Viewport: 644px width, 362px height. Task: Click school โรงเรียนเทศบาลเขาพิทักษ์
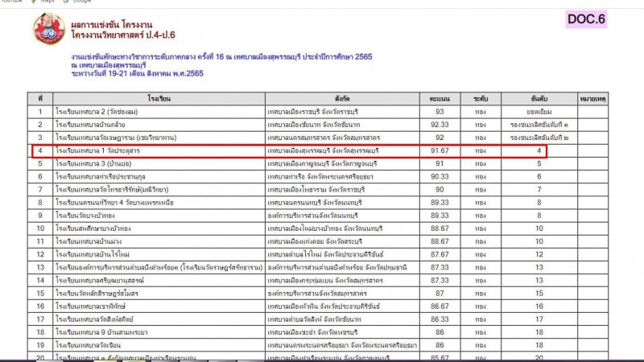pos(90,306)
